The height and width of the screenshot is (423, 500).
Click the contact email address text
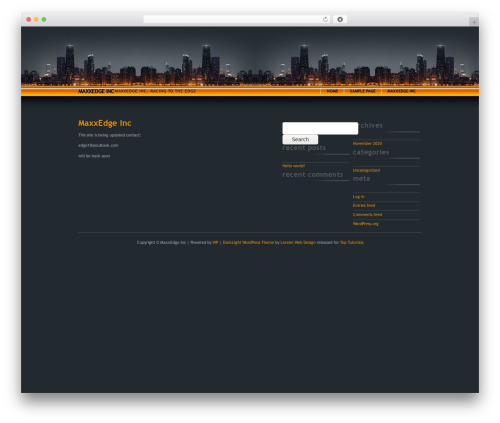[x=98, y=145]
